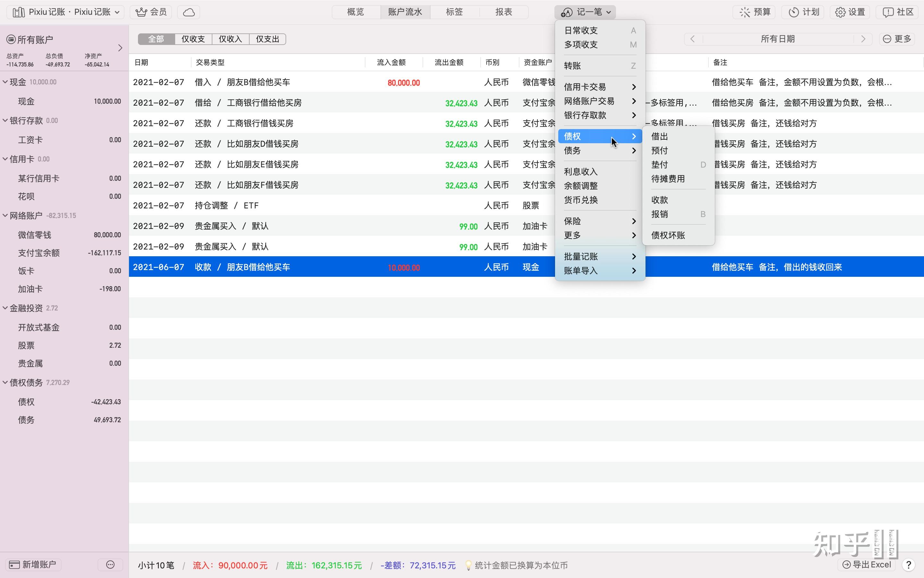
Task: Open the 记一笔 dropdown button
Action: tap(585, 12)
